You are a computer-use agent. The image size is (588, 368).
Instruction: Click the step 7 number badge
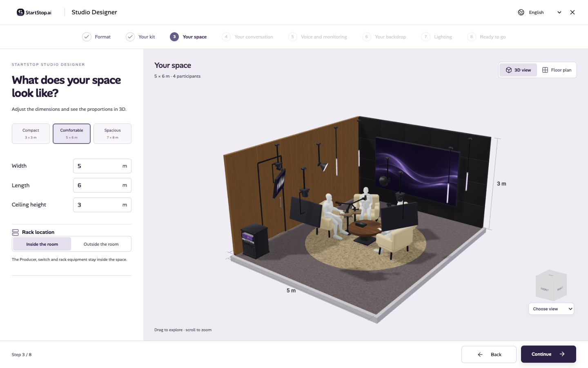coord(425,37)
